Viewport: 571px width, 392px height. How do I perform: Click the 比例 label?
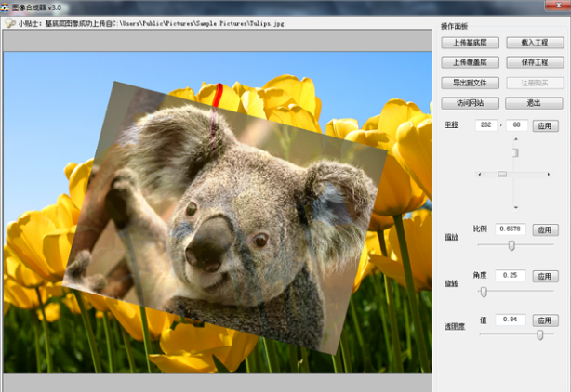pos(480,229)
